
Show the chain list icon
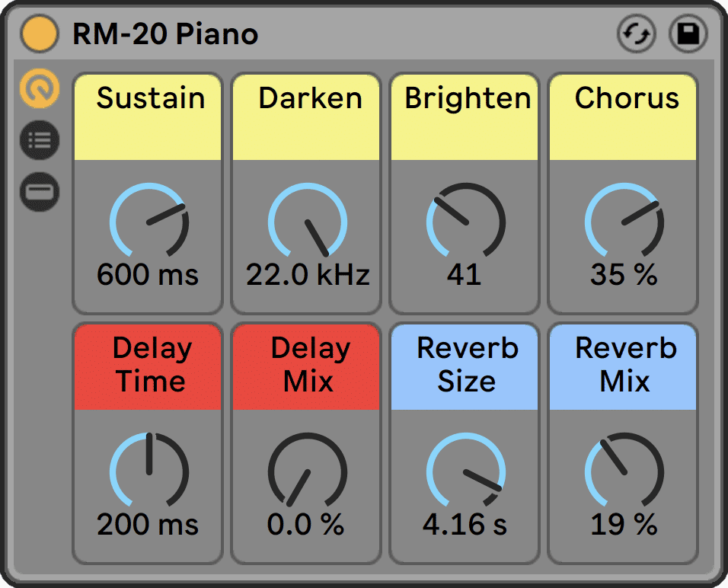(x=39, y=141)
